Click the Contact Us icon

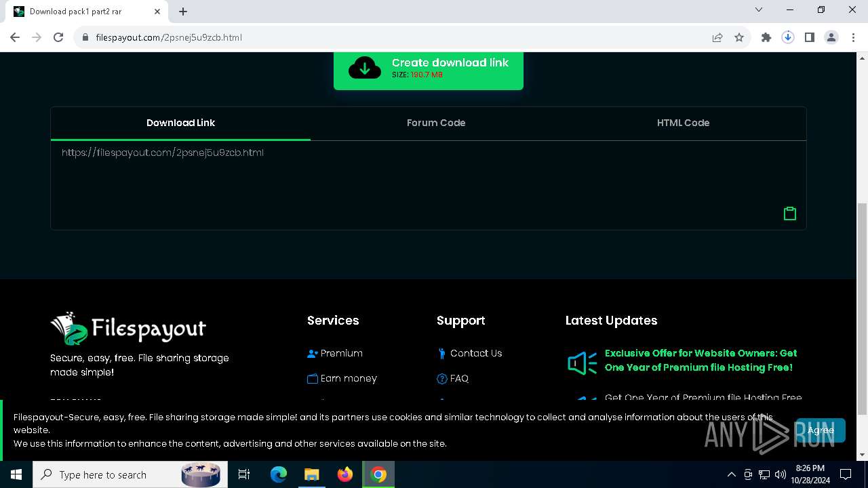click(442, 354)
